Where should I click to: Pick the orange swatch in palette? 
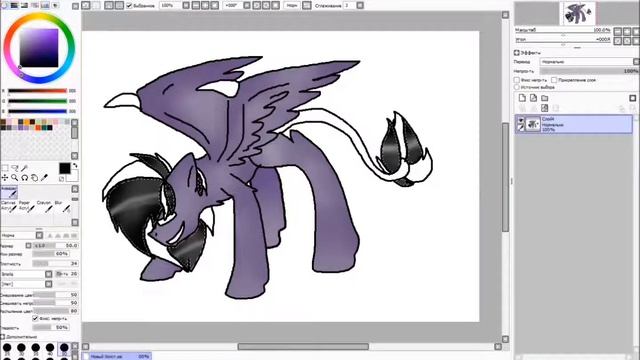pyautogui.click(x=27, y=122)
